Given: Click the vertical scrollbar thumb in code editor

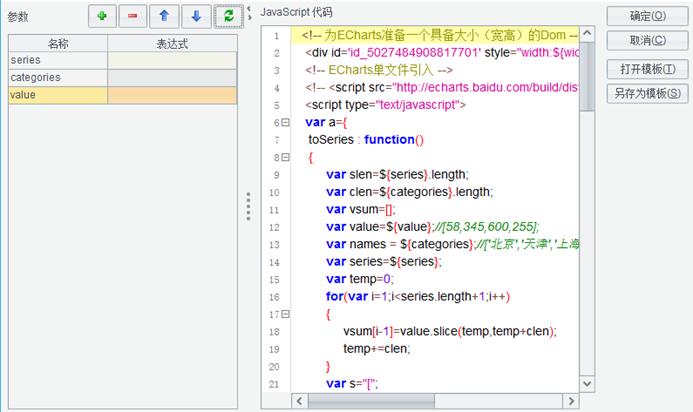Looking at the screenshot, I should point(587,76).
